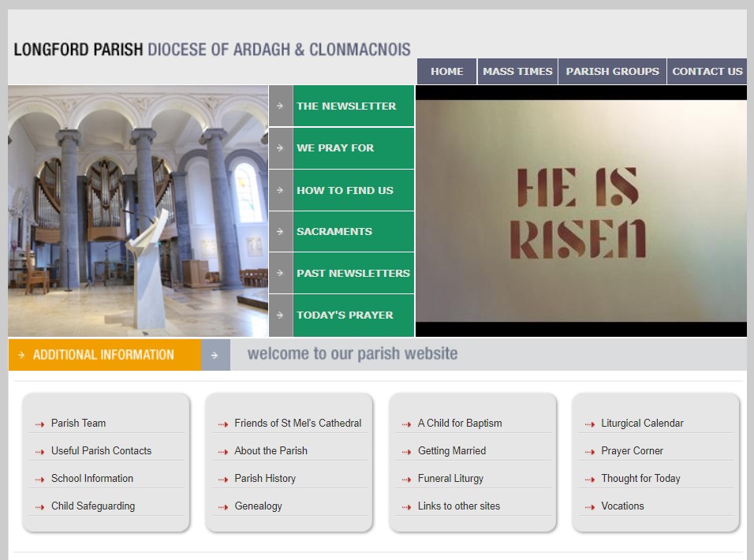This screenshot has height=560, width=754.
Task: Open the Getting Married link
Action: pos(452,450)
